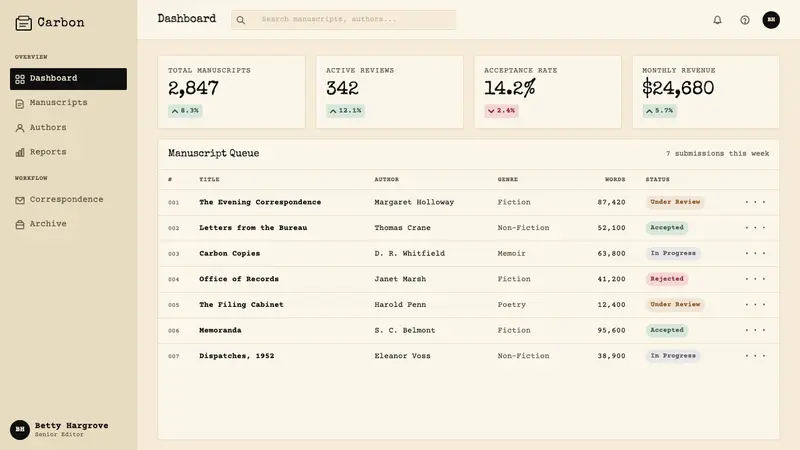Sort by the Author column header
Viewport: 800px width, 450px height.
click(x=387, y=180)
